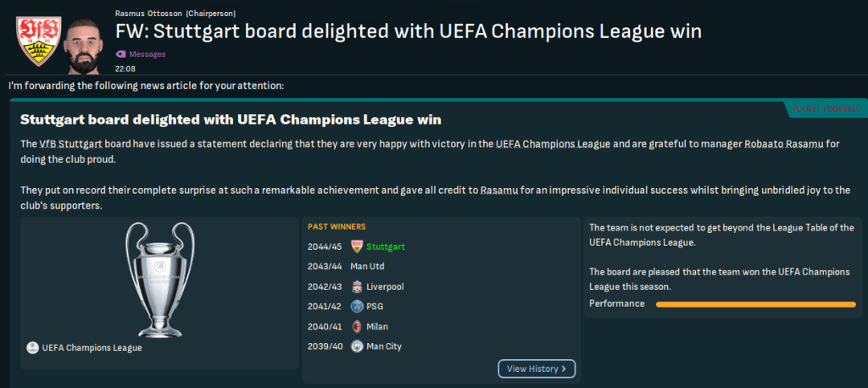868x388 pixels.
Task: Click the Rasmus Ottosson chairperson name
Action: (149, 14)
